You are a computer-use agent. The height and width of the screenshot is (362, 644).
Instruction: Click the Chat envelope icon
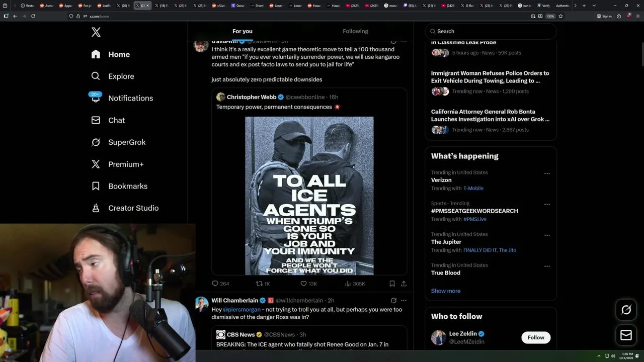click(x=96, y=120)
